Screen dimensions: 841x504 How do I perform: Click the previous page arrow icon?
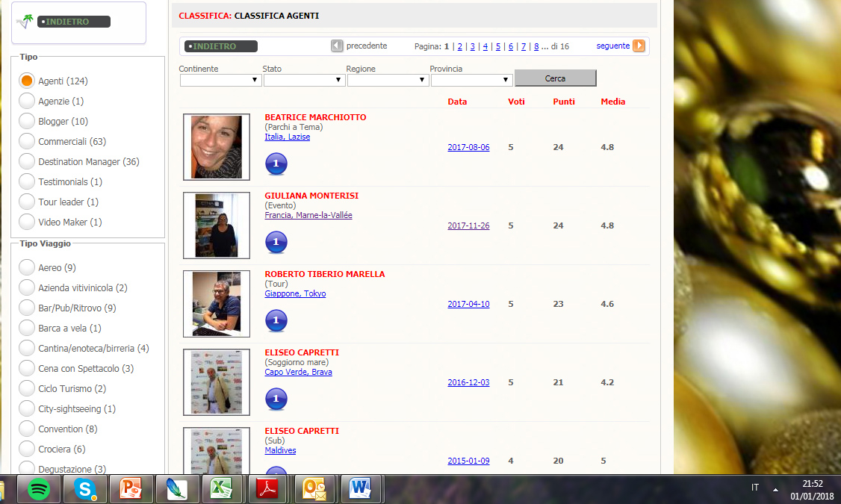click(337, 46)
